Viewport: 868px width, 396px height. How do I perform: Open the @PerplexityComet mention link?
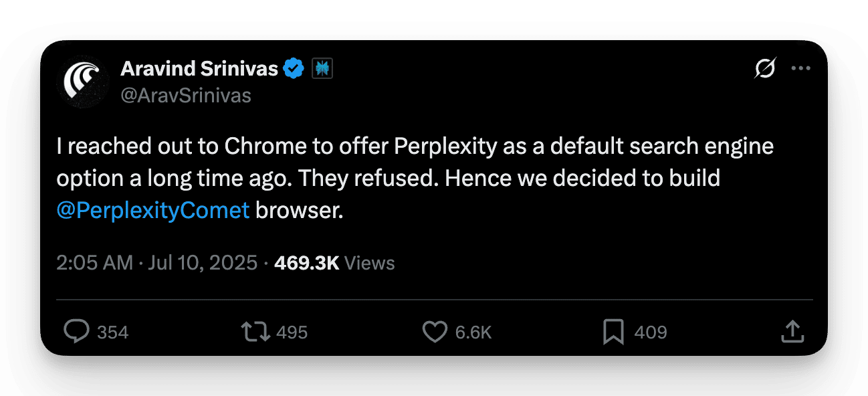153,210
